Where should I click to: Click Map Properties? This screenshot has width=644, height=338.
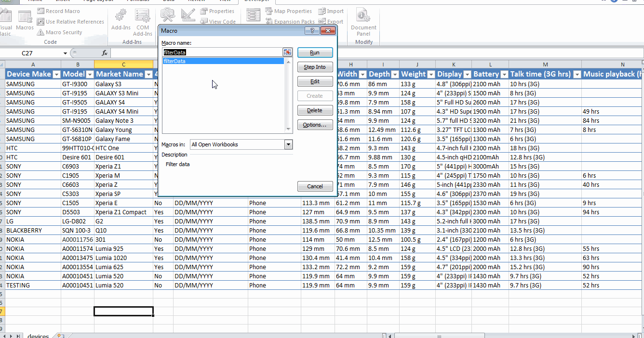pos(289,11)
